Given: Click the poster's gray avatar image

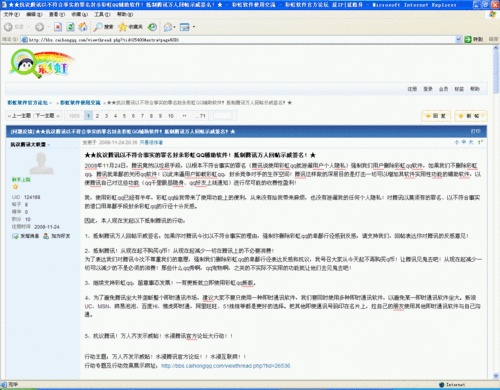Looking at the screenshot, I should click(41, 163).
